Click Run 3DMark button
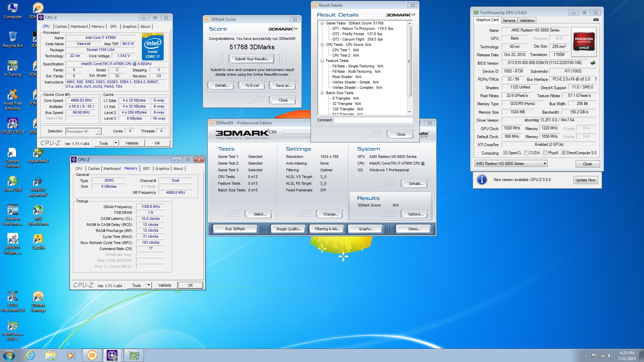Screen dimensions: 644x362 click(235, 229)
